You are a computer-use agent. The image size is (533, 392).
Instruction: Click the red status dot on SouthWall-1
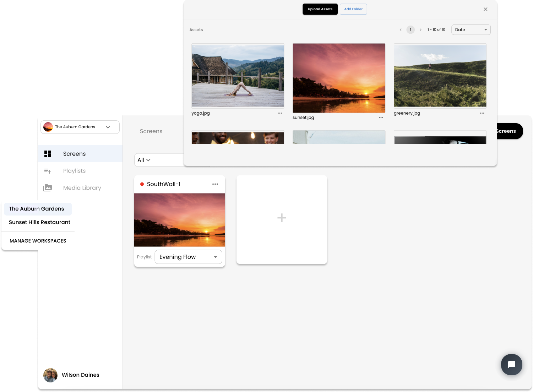point(142,184)
